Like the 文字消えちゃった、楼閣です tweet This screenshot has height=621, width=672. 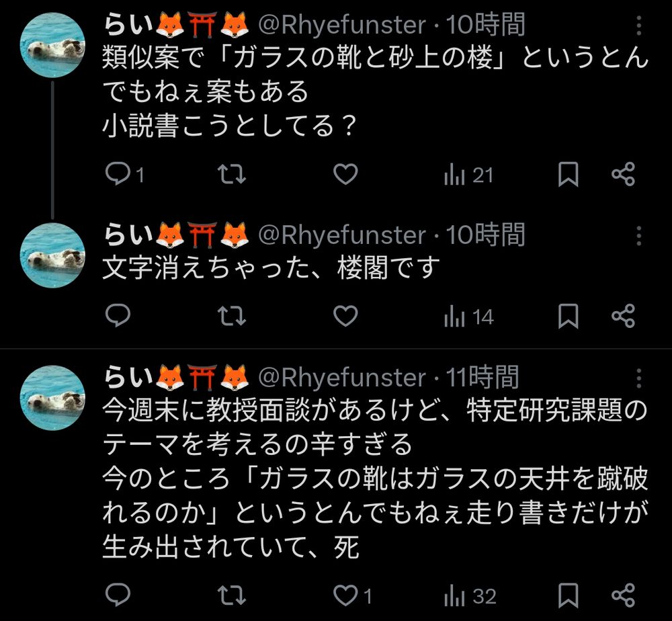tap(345, 317)
